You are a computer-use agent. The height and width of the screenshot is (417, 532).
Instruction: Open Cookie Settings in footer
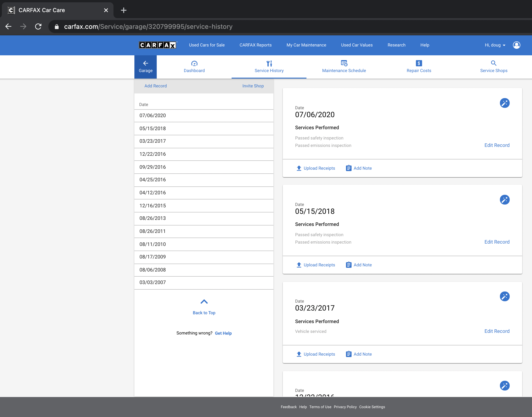click(372, 407)
